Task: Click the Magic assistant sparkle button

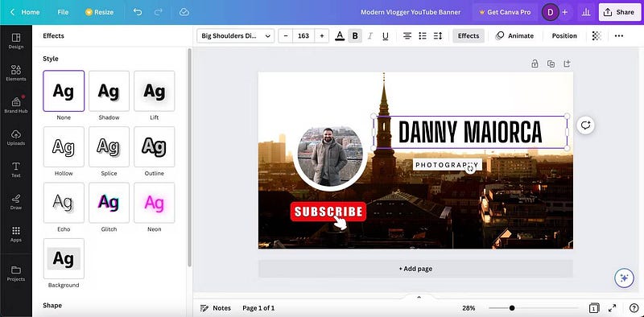Action: click(x=624, y=278)
